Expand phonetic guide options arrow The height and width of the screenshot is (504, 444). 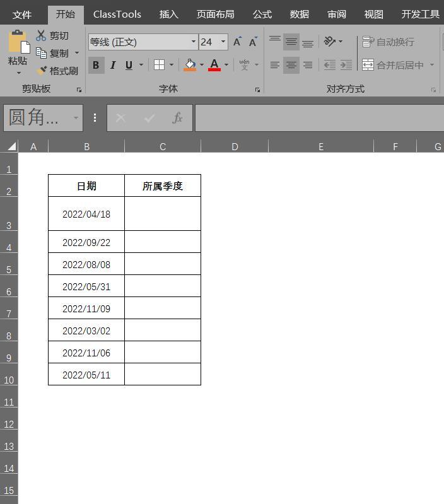pyautogui.click(x=257, y=65)
